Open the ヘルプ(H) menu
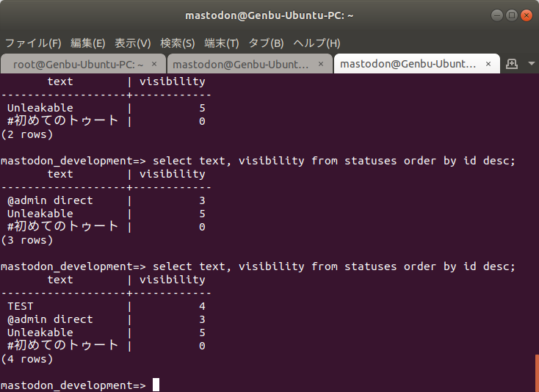The width and height of the screenshot is (539, 392). click(x=316, y=43)
